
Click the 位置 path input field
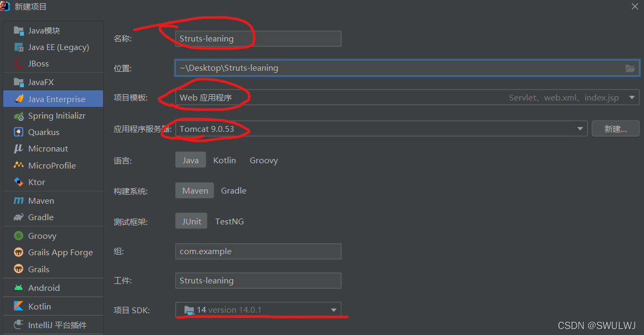click(x=407, y=68)
